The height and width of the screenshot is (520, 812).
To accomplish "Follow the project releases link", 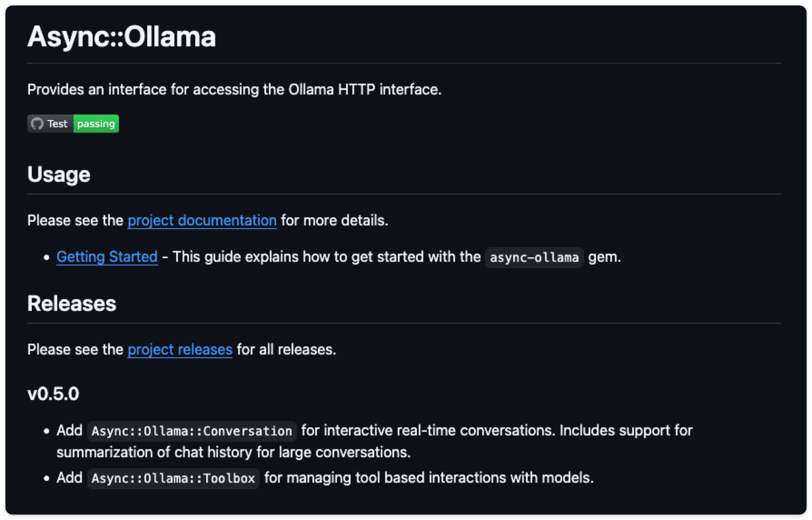I will (180, 350).
